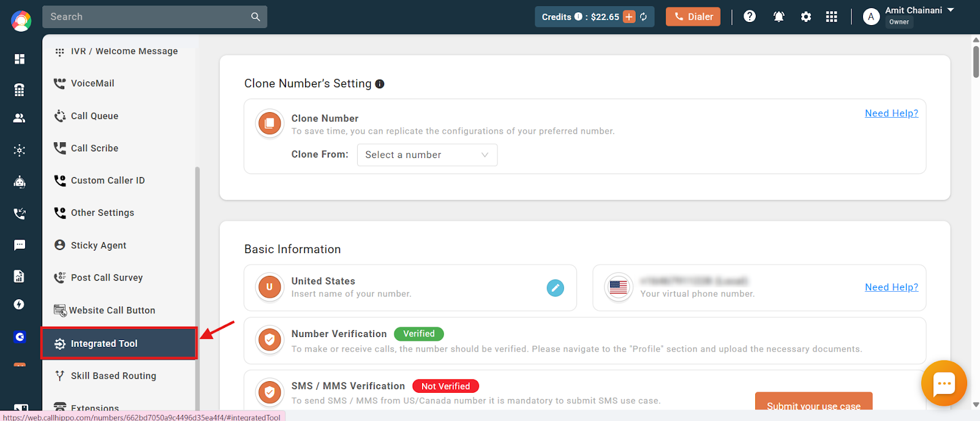Open the users icon in left sidebar
This screenshot has height=421, width=980.
(20, 118)
